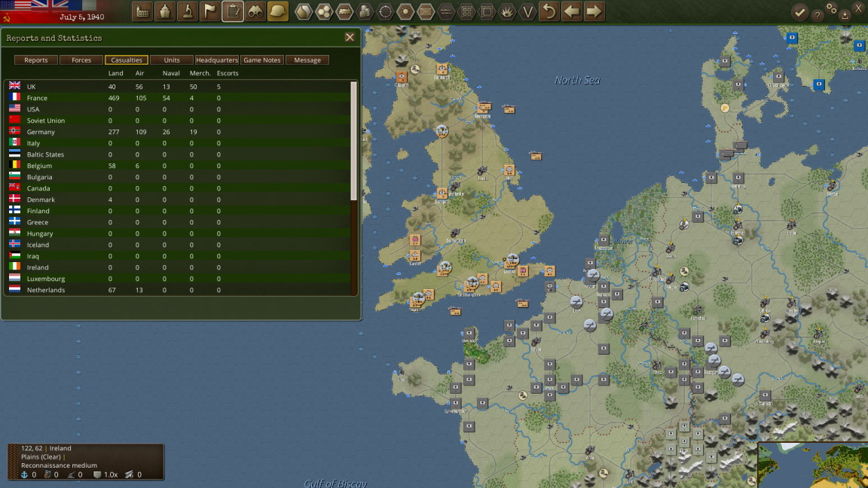Click UK merchant losses value 50
Image resolution: width=868 pixels, height=488 pixels.
tap(193, 87)
